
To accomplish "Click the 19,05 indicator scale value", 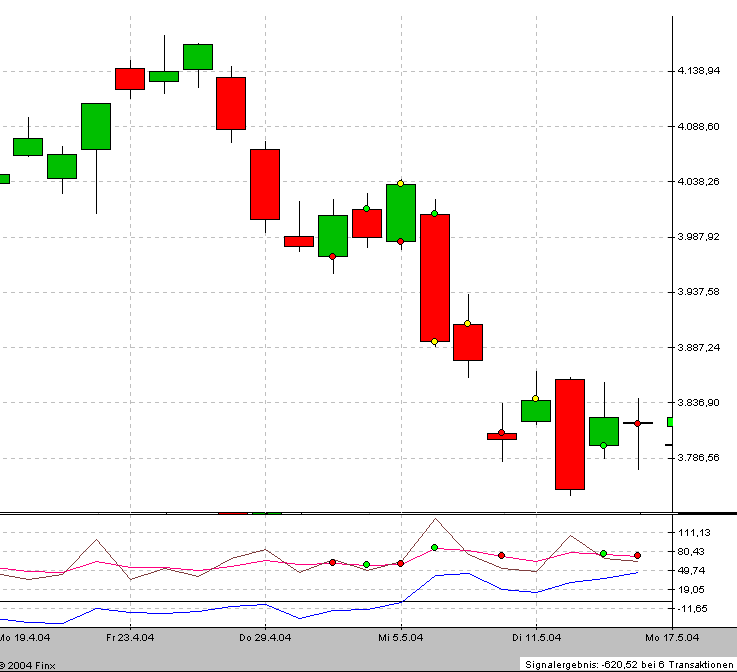I will (x=691, y=589).
